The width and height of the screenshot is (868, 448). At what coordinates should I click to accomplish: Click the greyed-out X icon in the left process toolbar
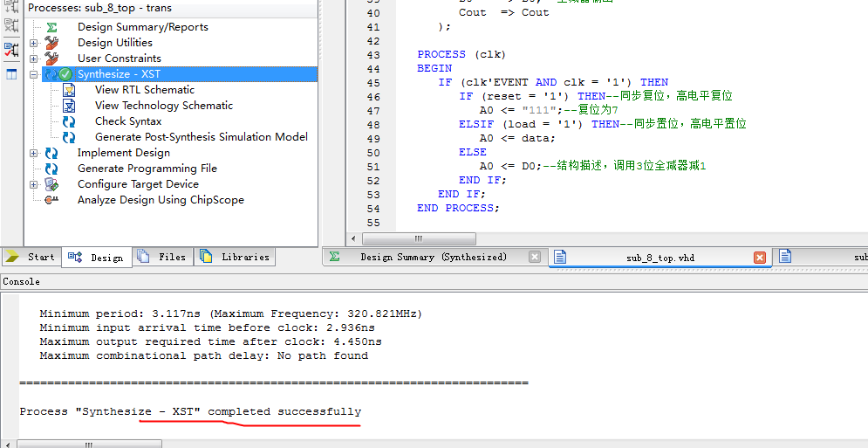(11, 24)
